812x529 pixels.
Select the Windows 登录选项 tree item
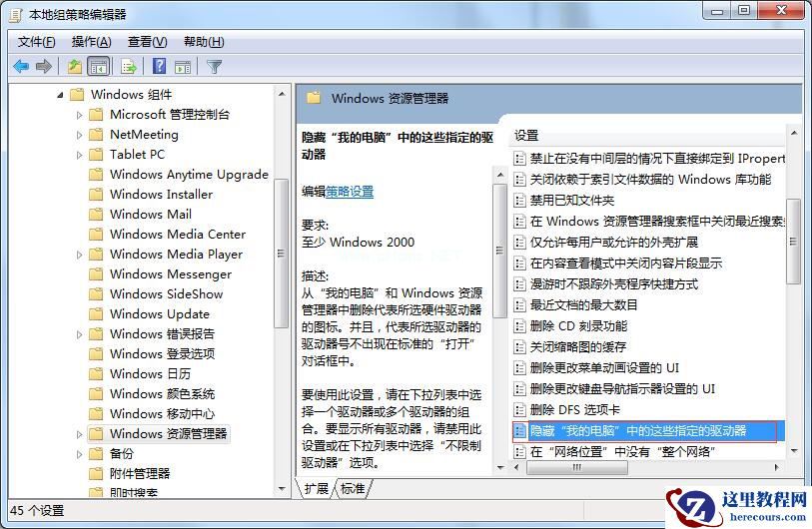coord(162,354)
